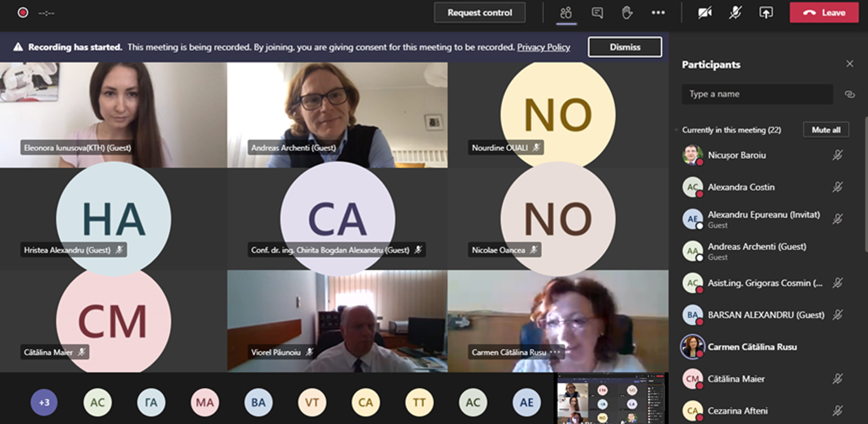This screenshot has width=868, height=424.
Task: Click the AE avatar in bottom strip
Action: pos(526,402)
